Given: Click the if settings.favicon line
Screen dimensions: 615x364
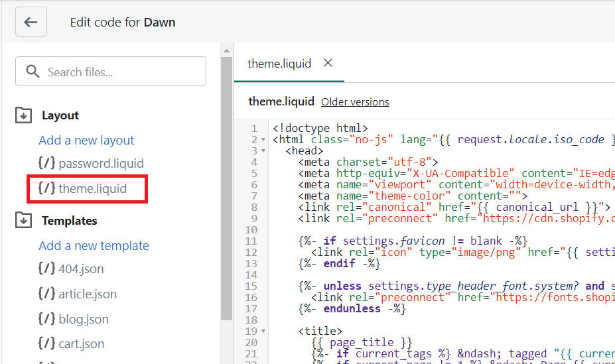Looking at the screenshot, I should click(x=413, y=241).
